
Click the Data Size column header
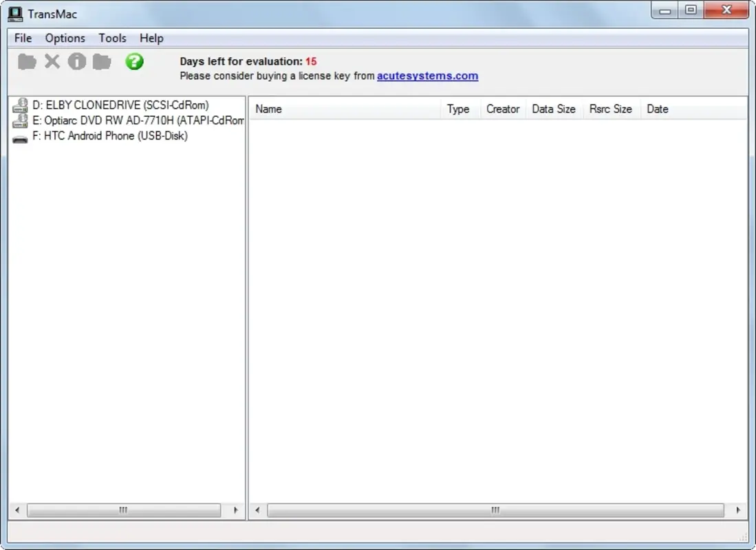tap(554, 109)
